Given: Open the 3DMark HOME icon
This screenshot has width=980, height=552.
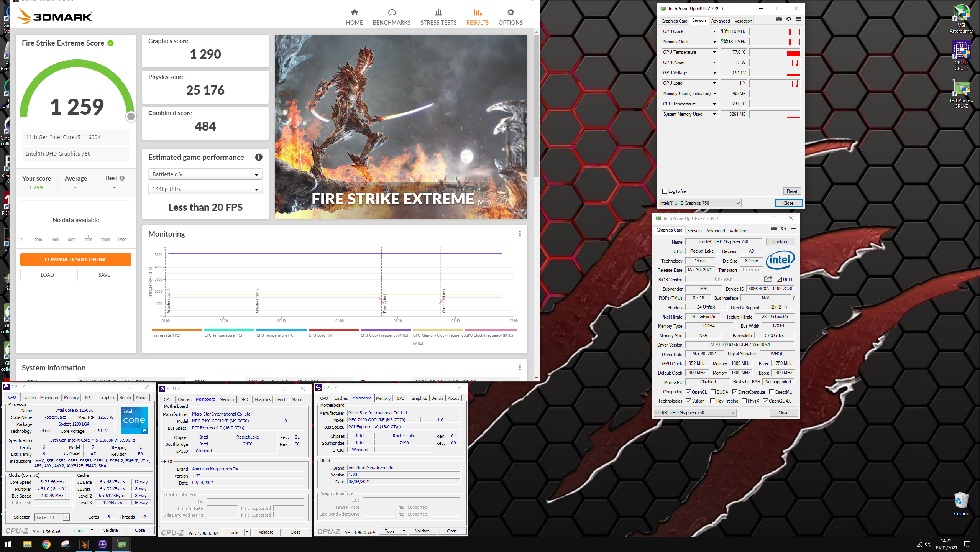Looking at the screenshot, I should [x=355, y=13].
